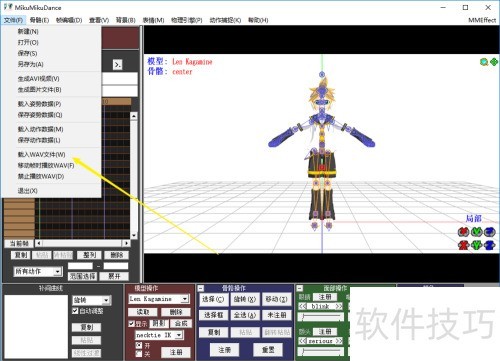Click the 读取 model load button
500x361 pixels.
143,312
